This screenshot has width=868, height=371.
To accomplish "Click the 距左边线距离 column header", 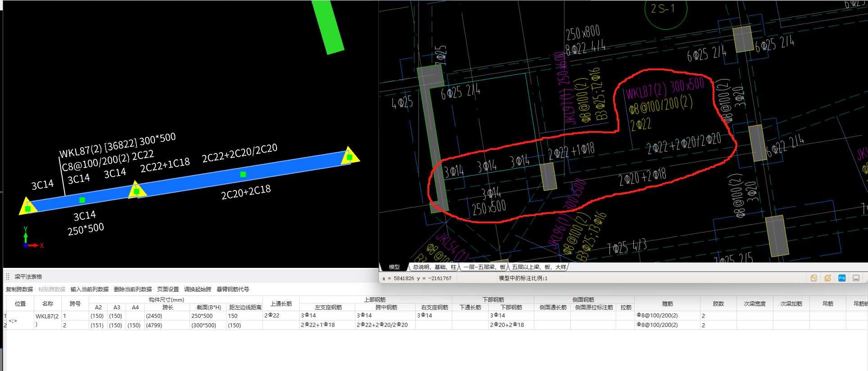I will point(245,308).
